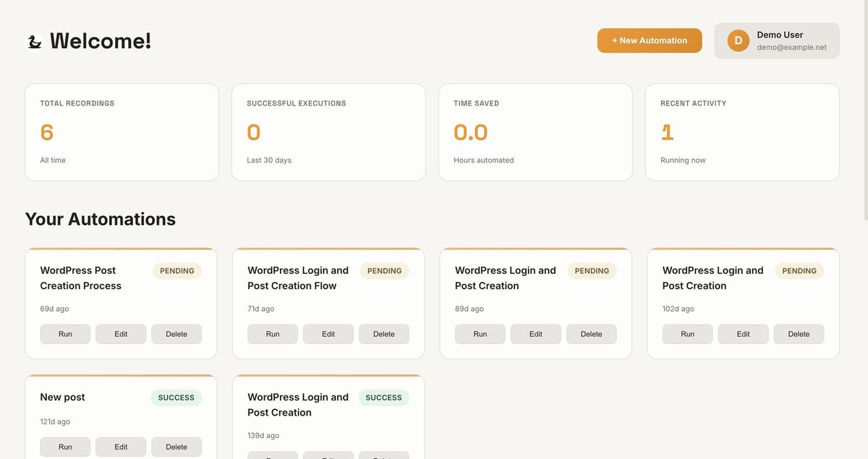Click the 'Last 30 days' caption

click(269, 160)
